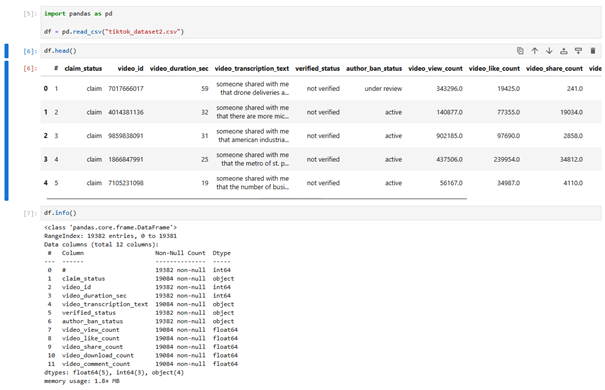Click view count cell 56167.0
The width and height of the screenshot is (605, 390).
click(451, 183)
